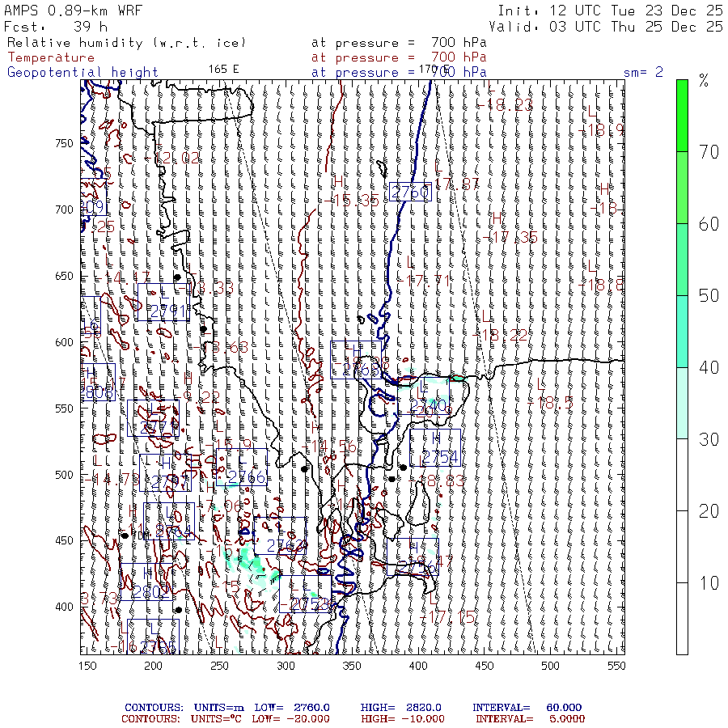Click the 'Valid: 03 UTC Thu 25 Dec 25' text
The image size is (728, 728).
click(x=606, y=27)
